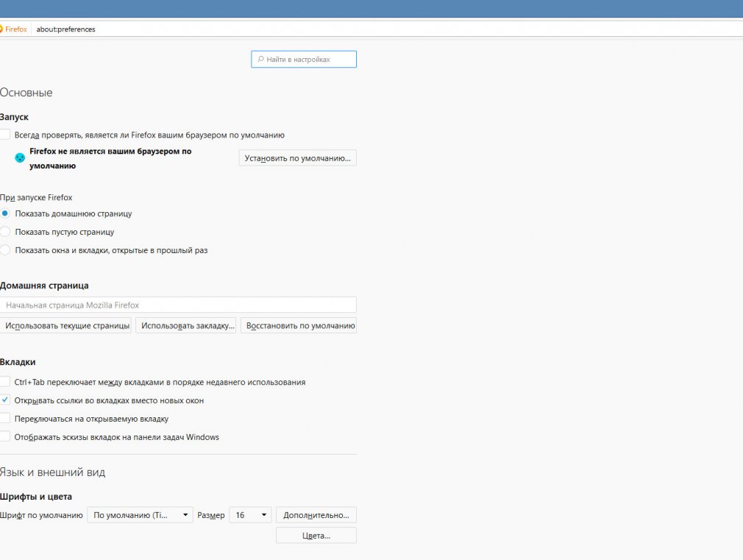Click the magnifier icon in settings search
This screenshot has height=560, width=743.
(260, 60)
